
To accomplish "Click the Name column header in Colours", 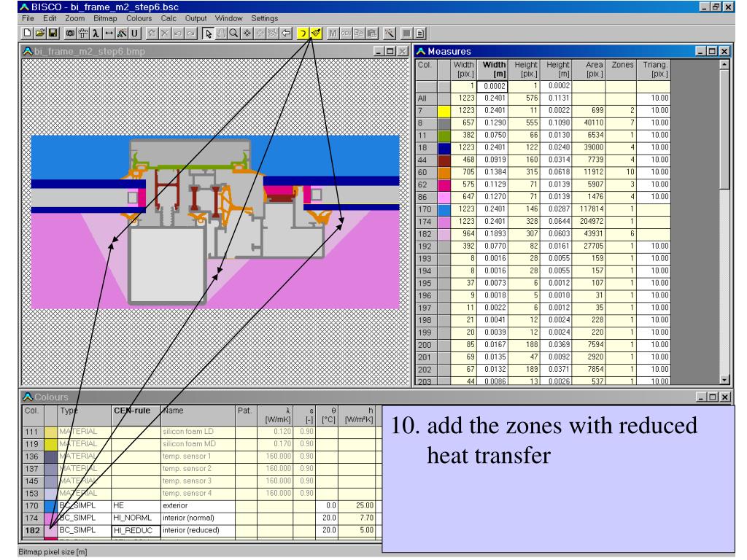I will pyautogui.click(x=198, y=415).
